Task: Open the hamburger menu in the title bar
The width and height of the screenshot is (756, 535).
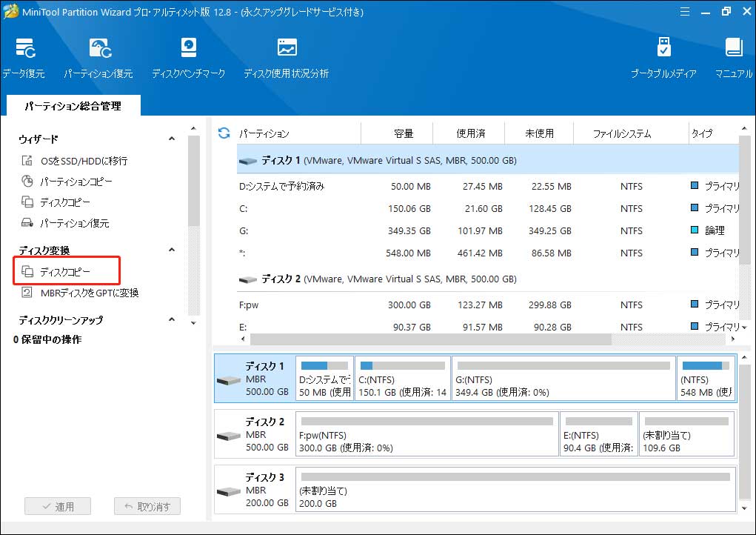Action: 684,12
